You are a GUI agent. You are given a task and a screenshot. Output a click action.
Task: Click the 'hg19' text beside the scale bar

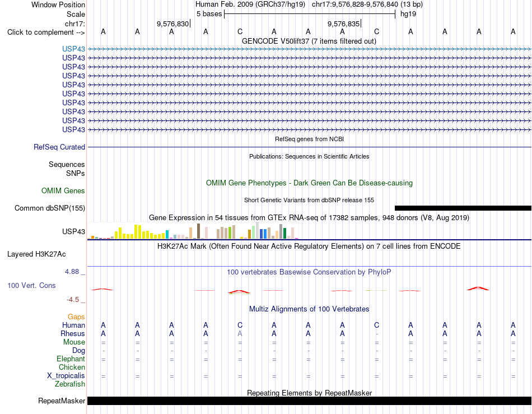(408, 14)
